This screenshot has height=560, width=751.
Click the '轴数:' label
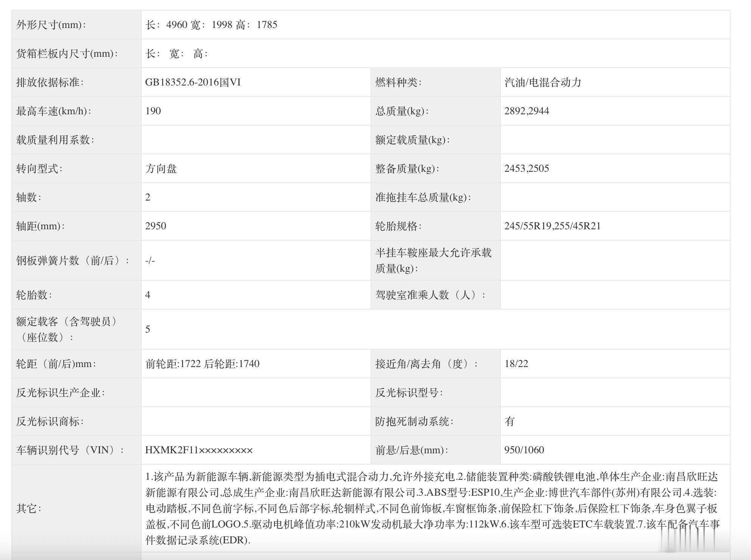coord(28,197)
